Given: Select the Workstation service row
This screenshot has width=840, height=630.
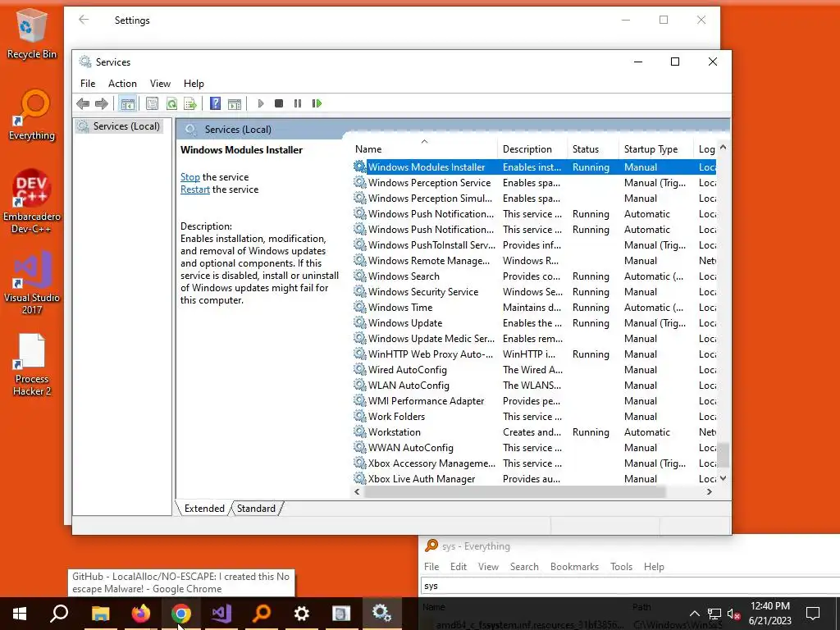Looking at the screenshot, I should tap(534, 431).
